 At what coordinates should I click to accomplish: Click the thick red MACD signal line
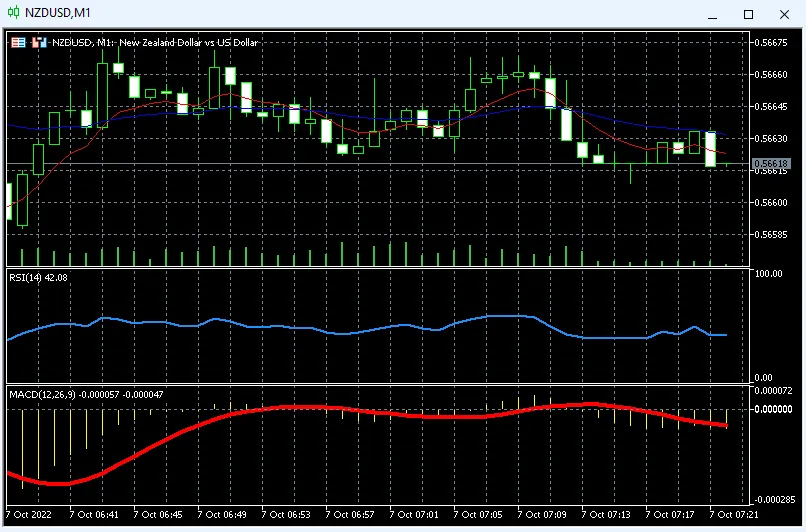pos(368,411)
